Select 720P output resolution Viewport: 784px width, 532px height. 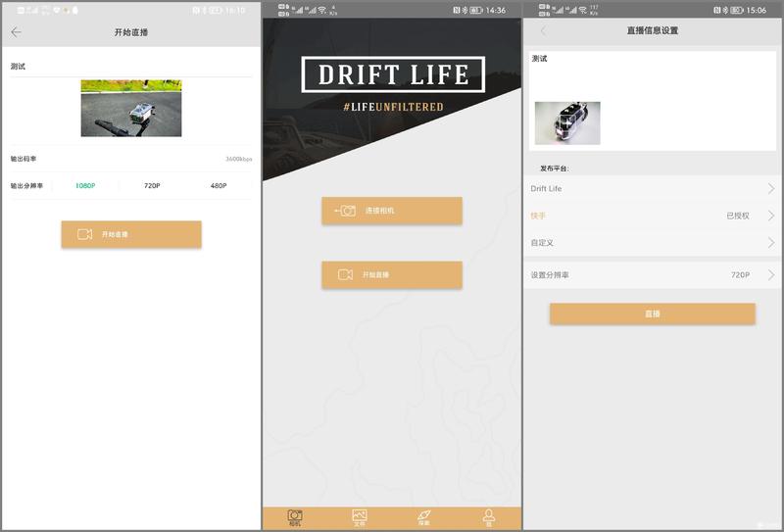[152, 185]
